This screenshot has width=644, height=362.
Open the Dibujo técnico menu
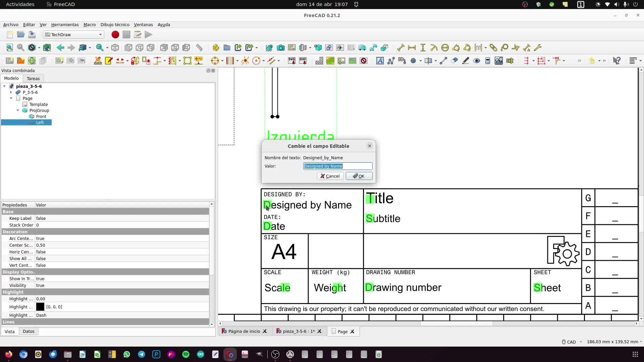(115, 24)
